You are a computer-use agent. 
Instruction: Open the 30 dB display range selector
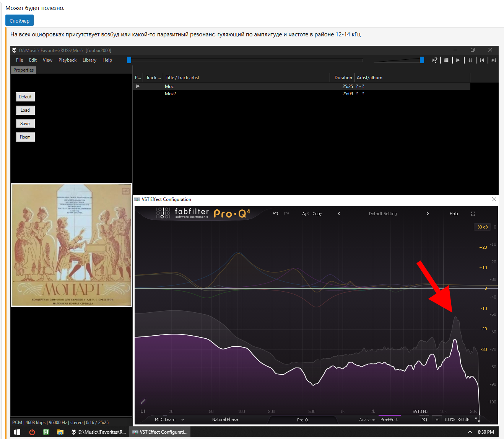pyautogui.click(x=483, y=227)
